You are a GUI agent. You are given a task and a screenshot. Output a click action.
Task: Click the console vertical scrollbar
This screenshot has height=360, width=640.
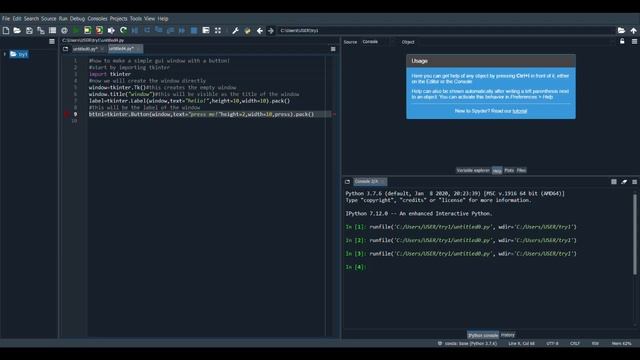click(635, 234)
